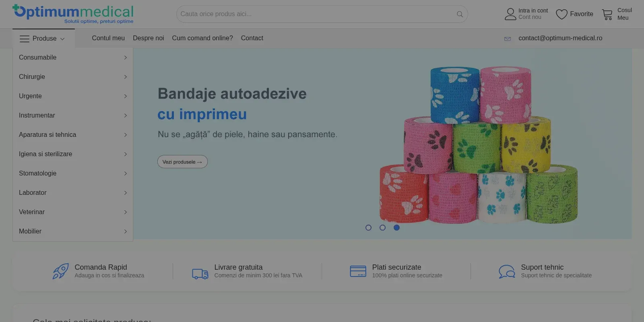This screenshot has height=322, width=644.
Task: Click the Bandaje autoadezive heading
Action: coord(232,94)
